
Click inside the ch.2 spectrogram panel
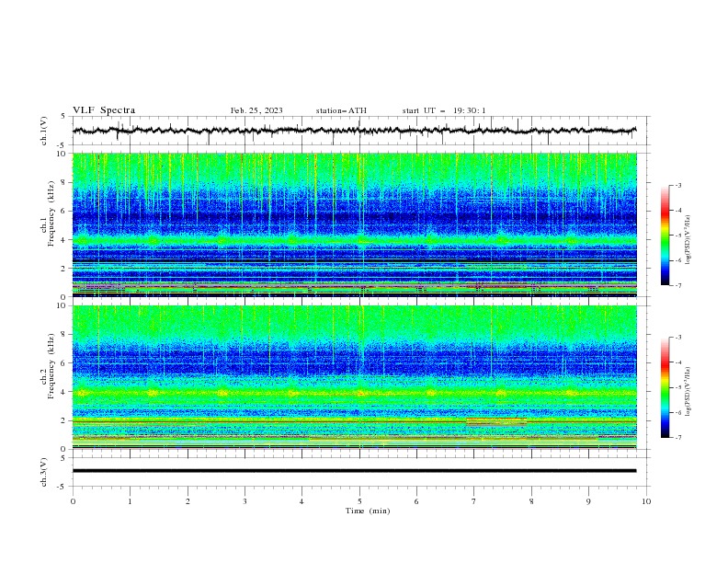[354, 377]
